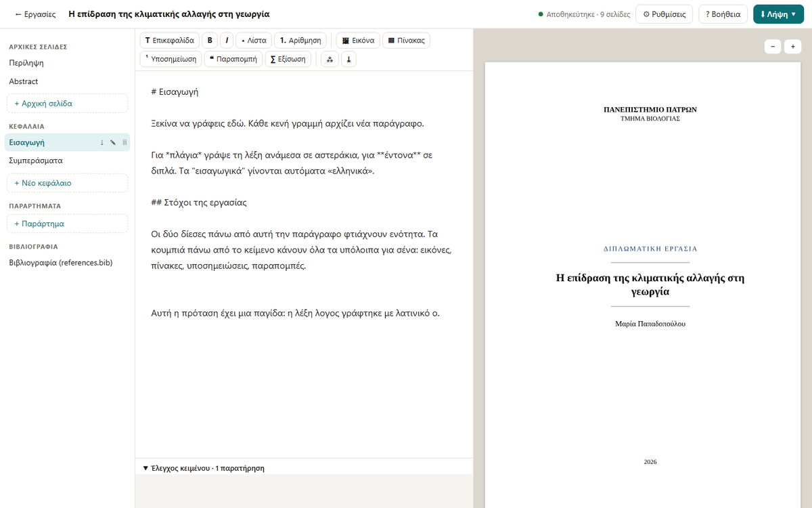
Task: Click the thesis title page preview
Action: [643, 284]
